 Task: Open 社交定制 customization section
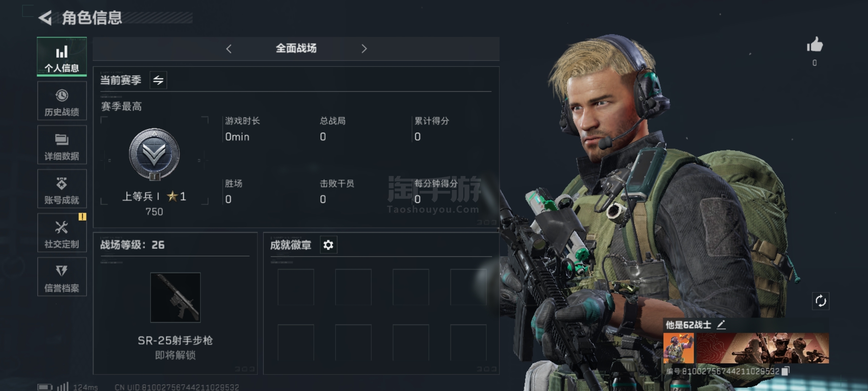(x=62, y=233)
